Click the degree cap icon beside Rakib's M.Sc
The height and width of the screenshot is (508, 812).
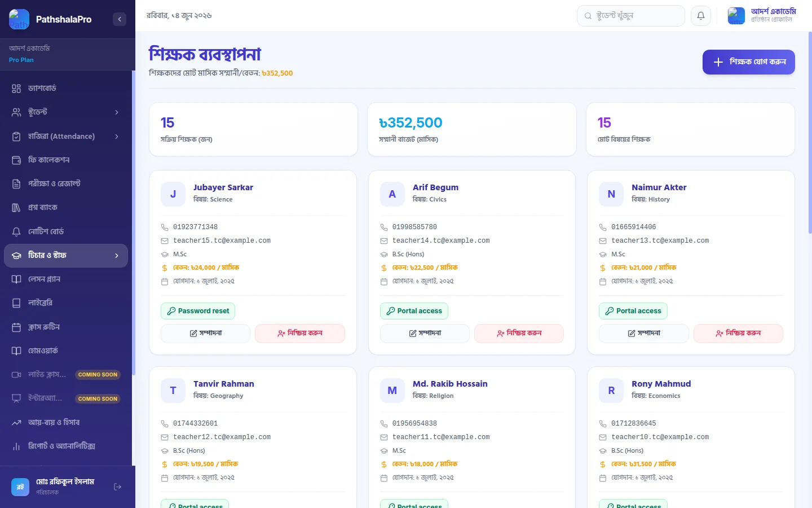(384, 451)
